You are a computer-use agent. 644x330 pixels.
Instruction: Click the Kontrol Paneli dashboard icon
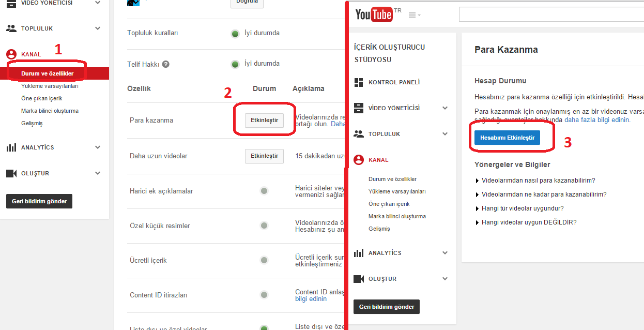[359, 82]
